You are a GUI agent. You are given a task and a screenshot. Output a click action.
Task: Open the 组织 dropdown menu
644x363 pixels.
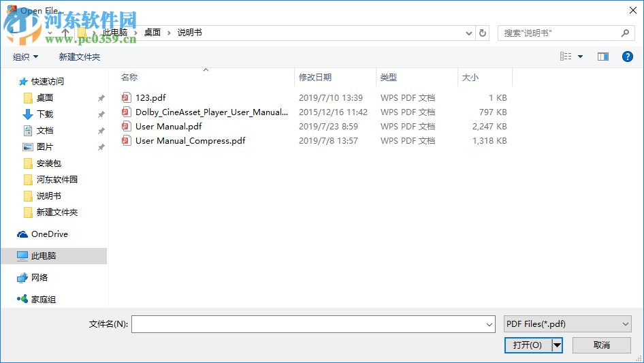coord(25,57)
